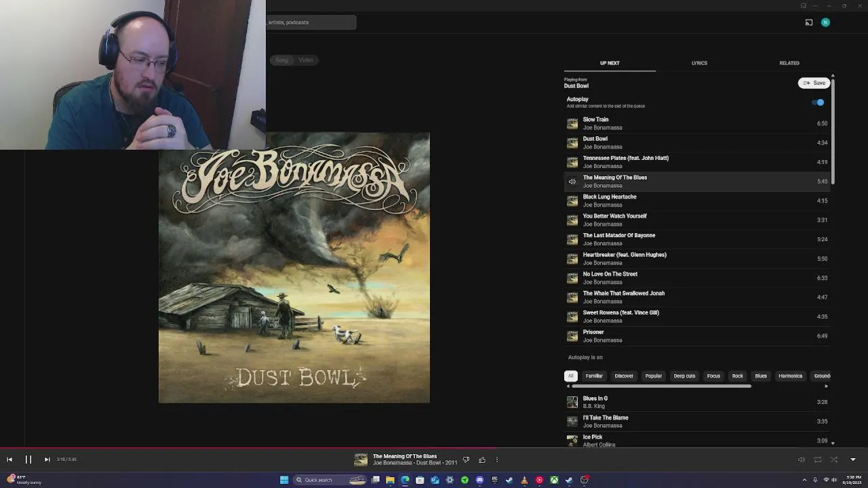Viewport: 868px width, 488px height.
Task: Select the Video view toggle
Action: pos(306,60)
